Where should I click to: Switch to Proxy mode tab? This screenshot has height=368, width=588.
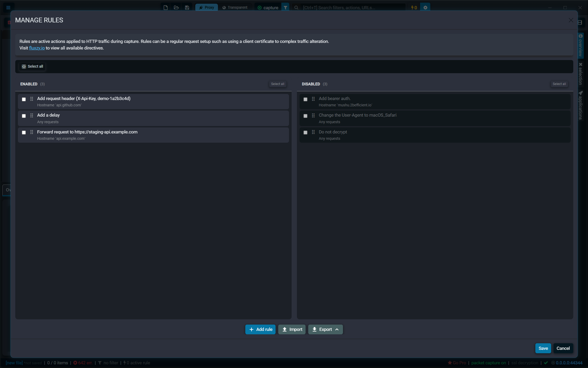pyautogui.click(x=207, y=7)
